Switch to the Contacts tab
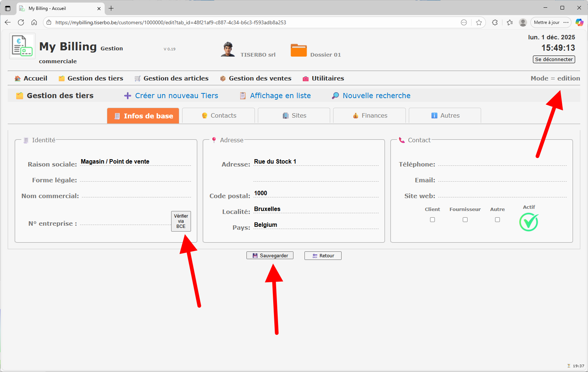 219,115
